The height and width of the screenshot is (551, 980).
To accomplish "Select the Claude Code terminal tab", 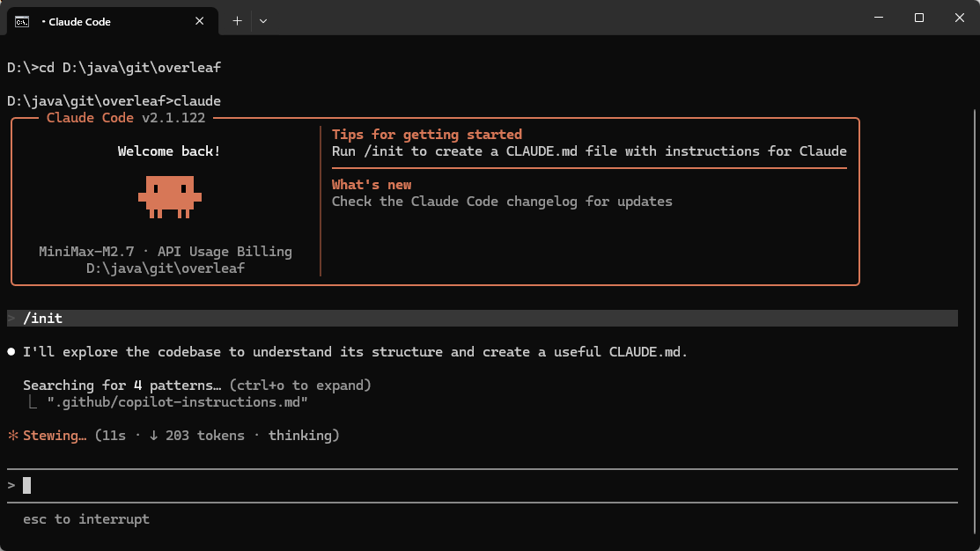I will (x=113, y=21).
